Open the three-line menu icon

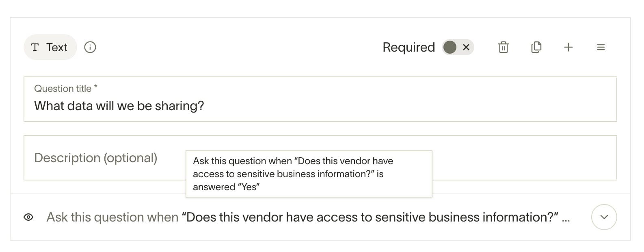click(601, 47)
